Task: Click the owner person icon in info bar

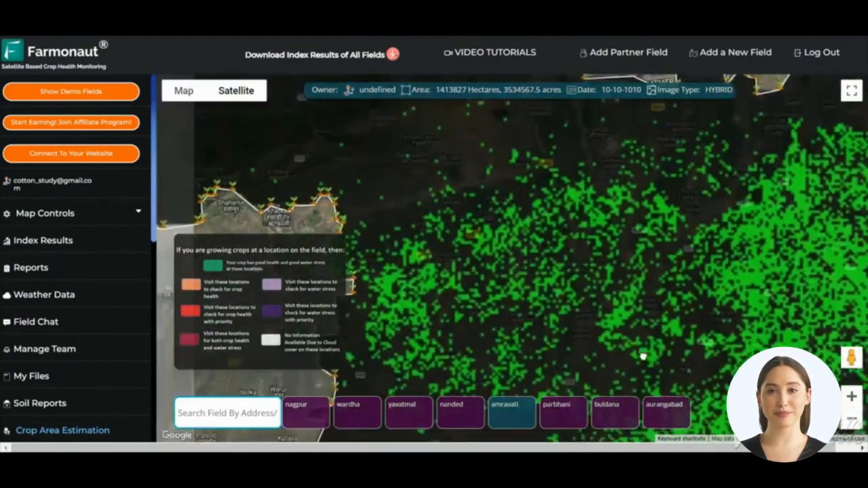Action: 349,89
